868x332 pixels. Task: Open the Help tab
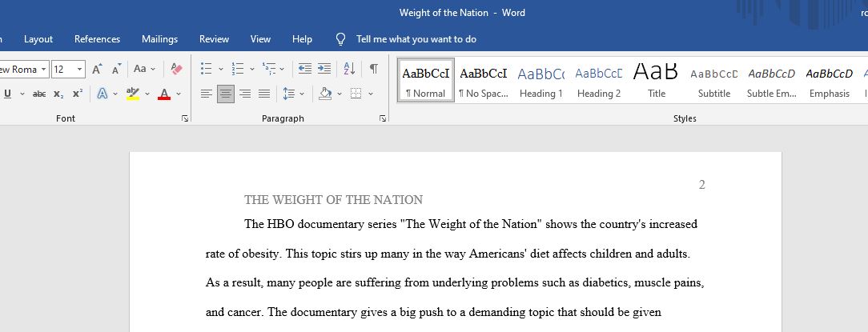(302, 39)
